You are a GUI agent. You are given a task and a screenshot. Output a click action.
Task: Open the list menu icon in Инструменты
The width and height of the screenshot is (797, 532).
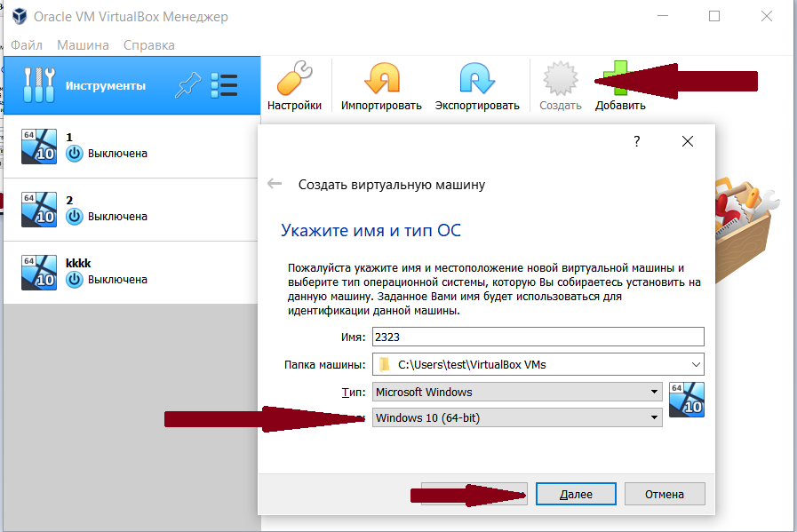tap(224, 85)
